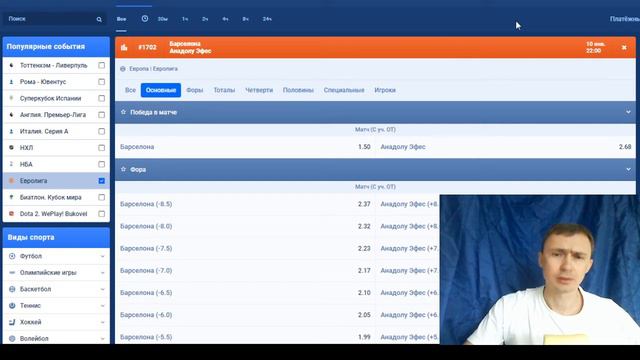This screenshot has height=360, width=640.
Task: Expand the Футбол sport list
Action: coord(102,256)
